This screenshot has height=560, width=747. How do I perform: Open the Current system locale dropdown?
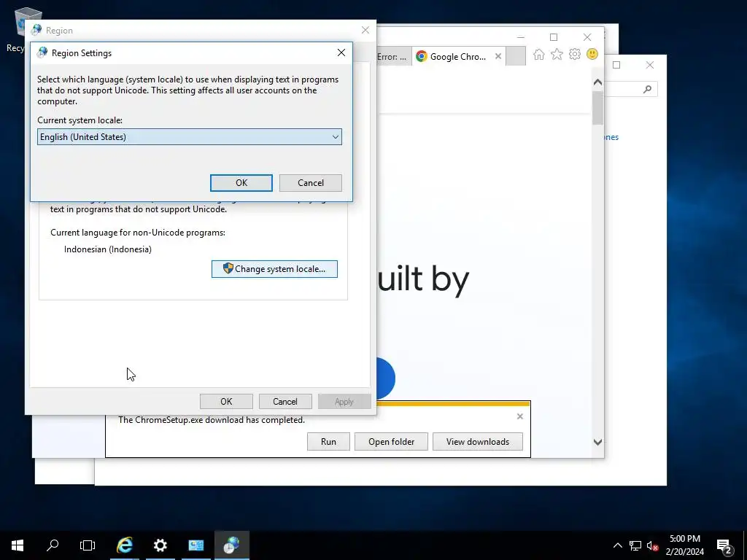point(189,137)
